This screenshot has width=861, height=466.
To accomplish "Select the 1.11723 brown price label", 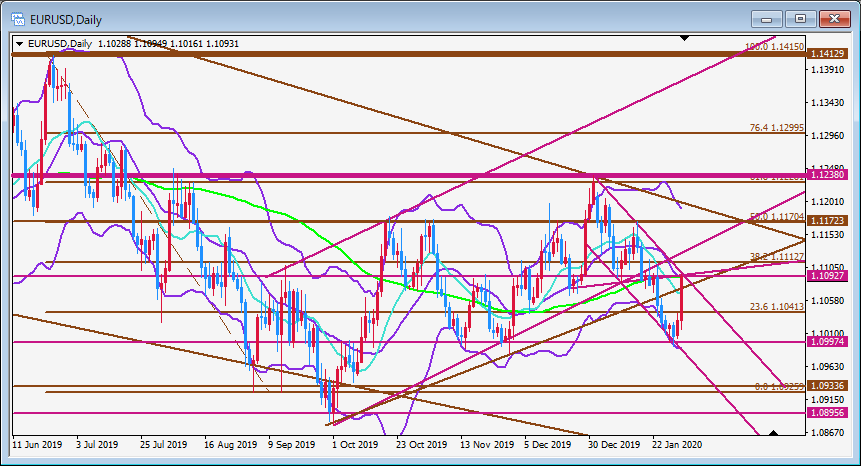I will click(827, 221).
